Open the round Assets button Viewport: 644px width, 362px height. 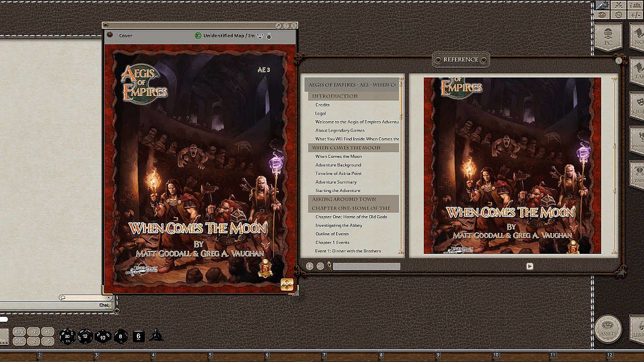coord(608,329)
